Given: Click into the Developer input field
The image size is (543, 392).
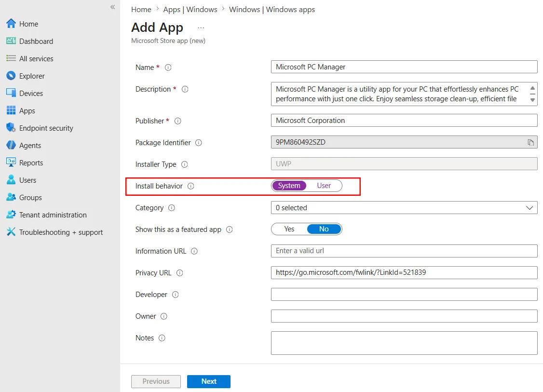Looking at the screenshot, I should coord(404,294).
